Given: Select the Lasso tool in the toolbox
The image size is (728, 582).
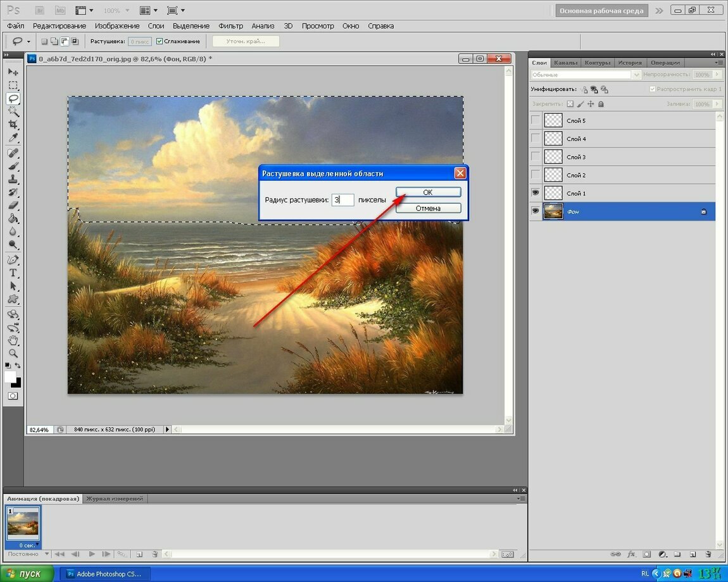Looking at the screenshot, I should click(13, 99).
